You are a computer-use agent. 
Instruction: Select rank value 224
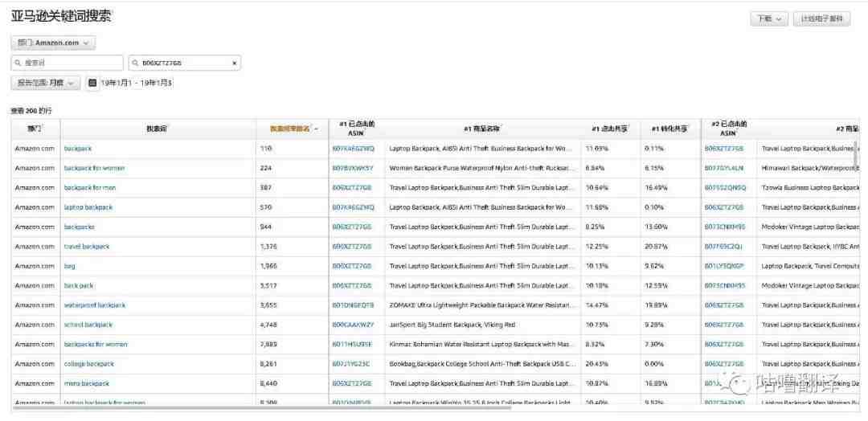point(266,168)
